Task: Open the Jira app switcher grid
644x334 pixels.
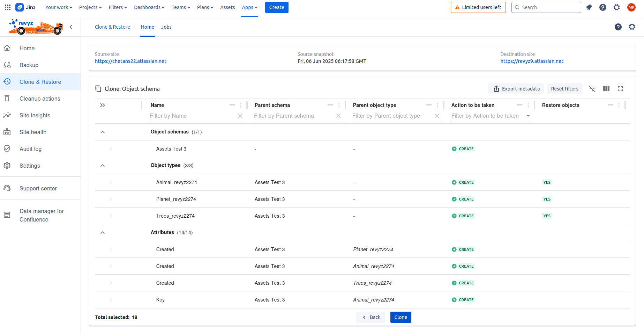Action: (8, 7)
